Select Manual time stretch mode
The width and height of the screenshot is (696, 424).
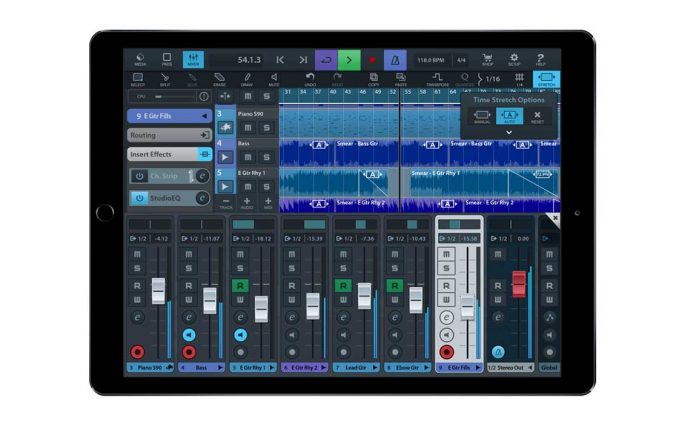(481, 116)
